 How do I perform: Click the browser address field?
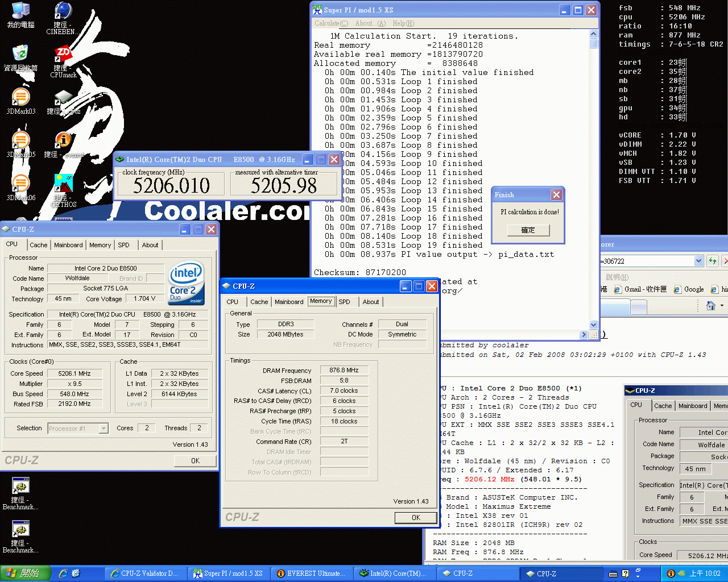point(647,261)
